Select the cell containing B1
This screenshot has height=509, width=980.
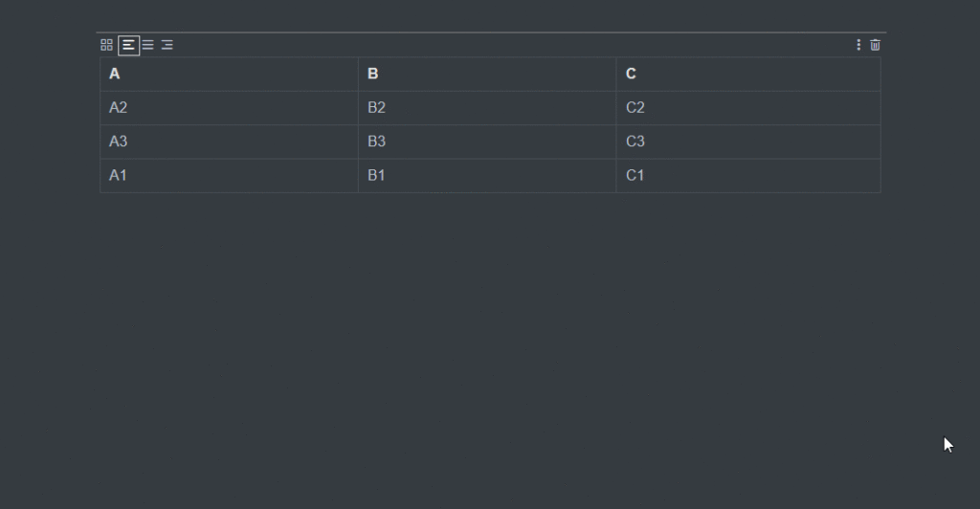click(487, 175)
